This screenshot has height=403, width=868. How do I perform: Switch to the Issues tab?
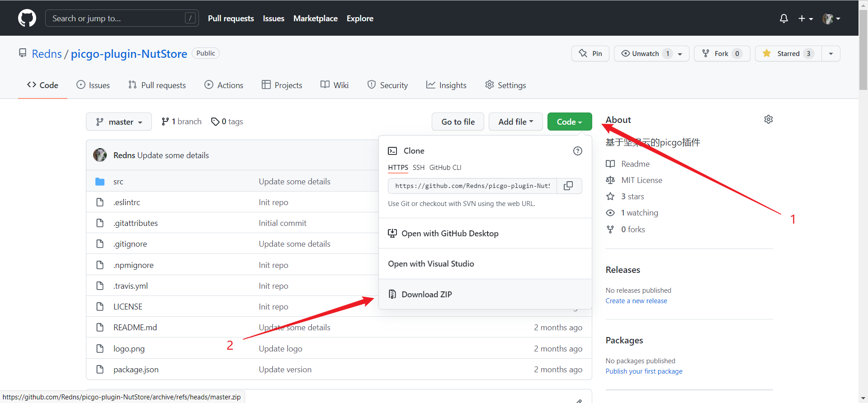tap(93, 85)
